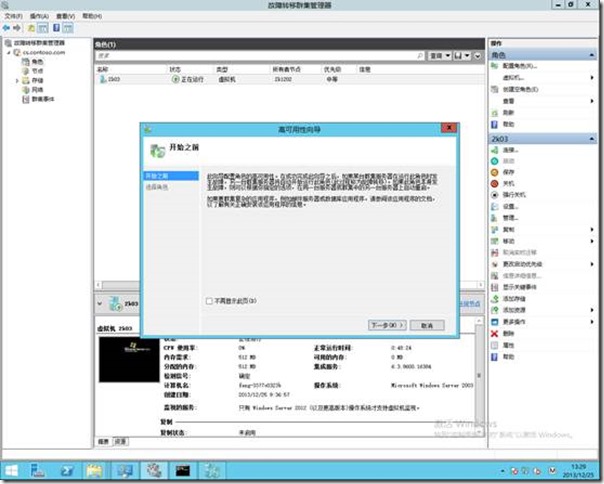Click 刷新 under 角色 actions
The width and height of the screenshot is (604, 484).
coord(508,113)
